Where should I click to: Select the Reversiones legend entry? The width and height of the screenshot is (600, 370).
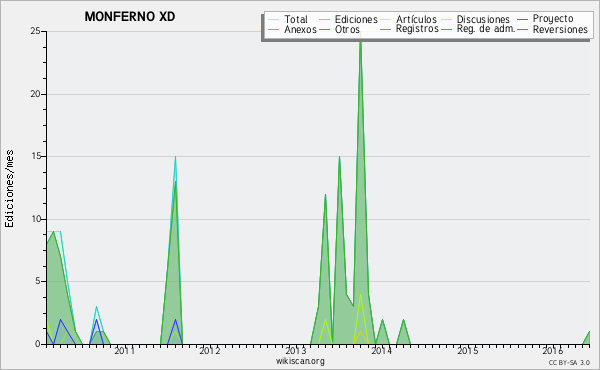[x=560, y=29]
